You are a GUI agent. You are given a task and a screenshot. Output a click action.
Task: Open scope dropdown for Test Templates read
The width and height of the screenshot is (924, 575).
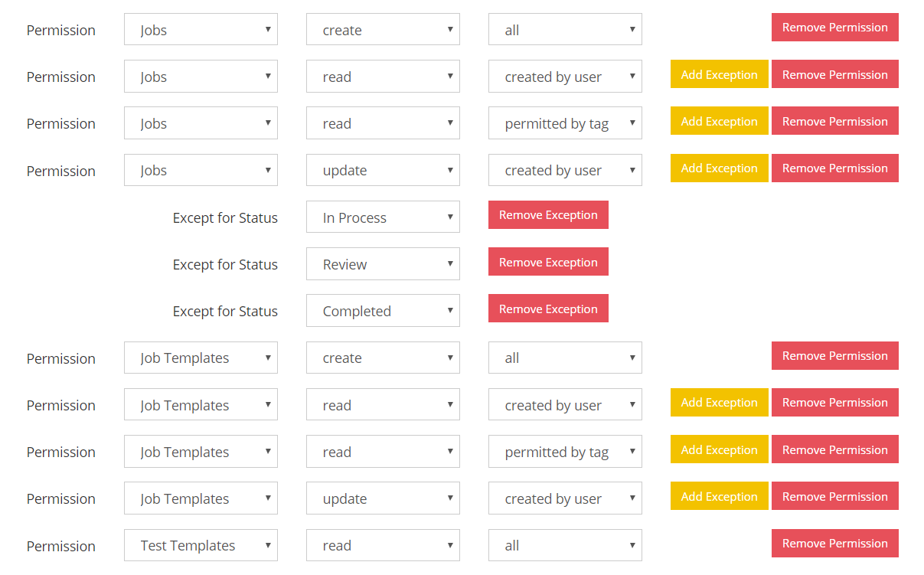click(565, 545)
